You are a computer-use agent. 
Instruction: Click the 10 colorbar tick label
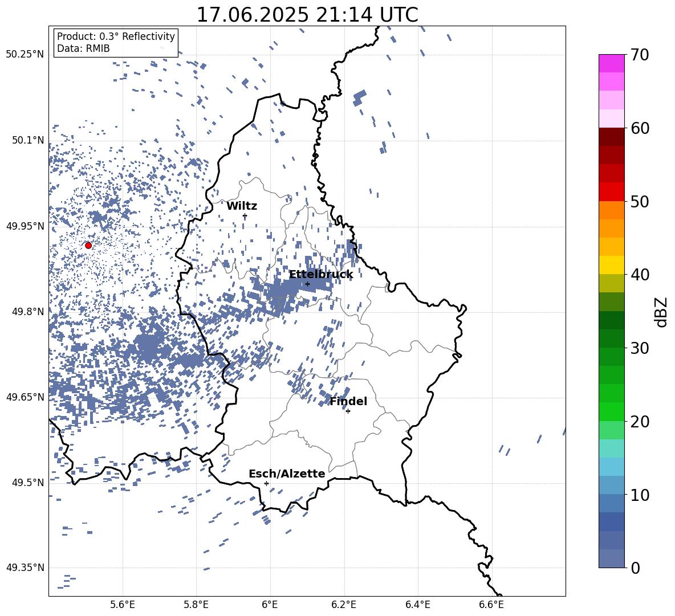point(640,495)
